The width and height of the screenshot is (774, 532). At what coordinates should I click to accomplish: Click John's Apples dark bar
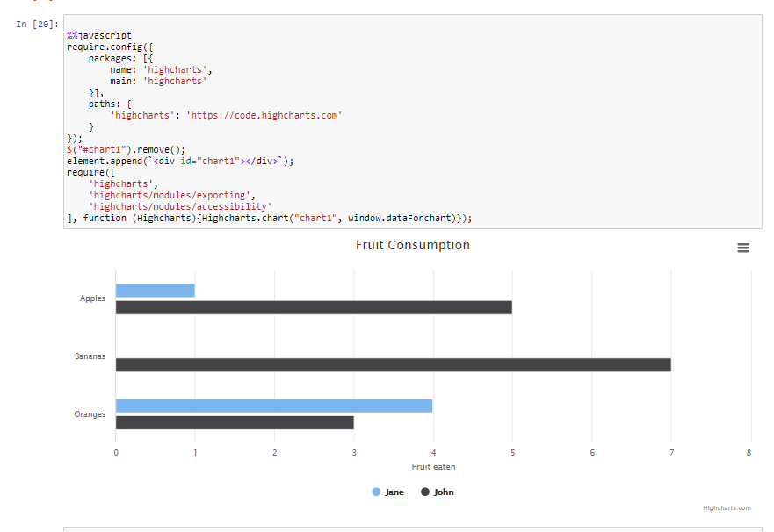[x=314, y=308]
